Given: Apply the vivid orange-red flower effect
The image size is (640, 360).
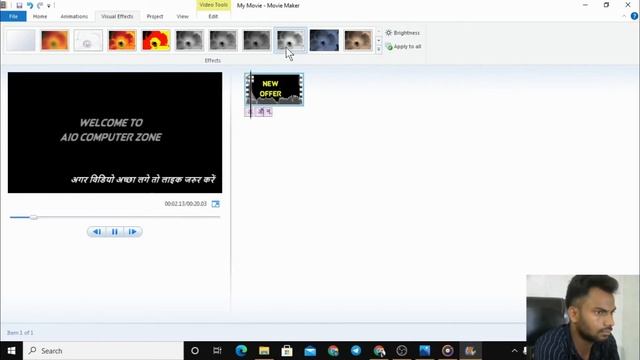Looking at the screenshot, I should (x=122, y=40).
